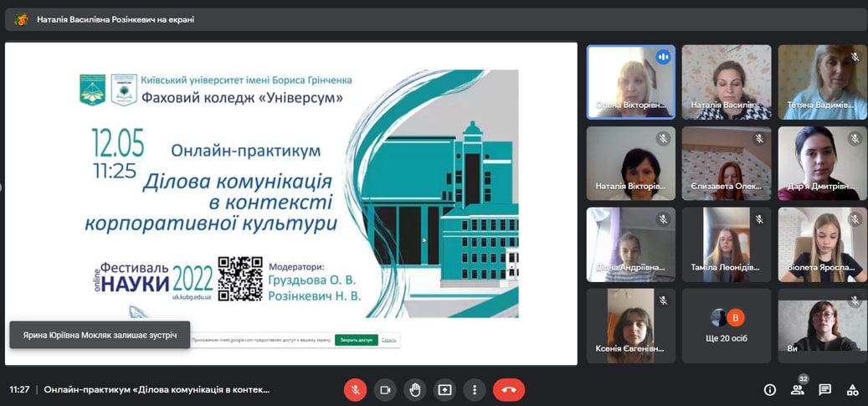Click the 'Закрыть доступ' stop sharing button
The width and height of the screenshot is (868, 406).
click(x=356, y=340)
